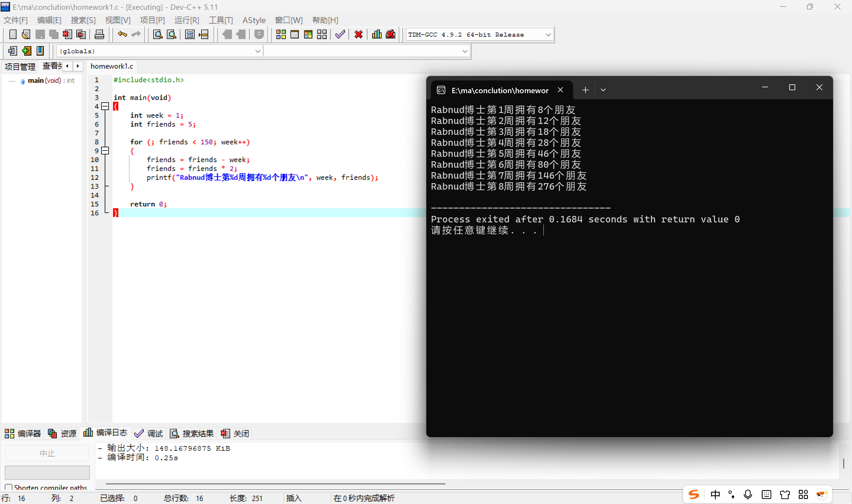Click the Print icon in toolbar

click(99, 34)
